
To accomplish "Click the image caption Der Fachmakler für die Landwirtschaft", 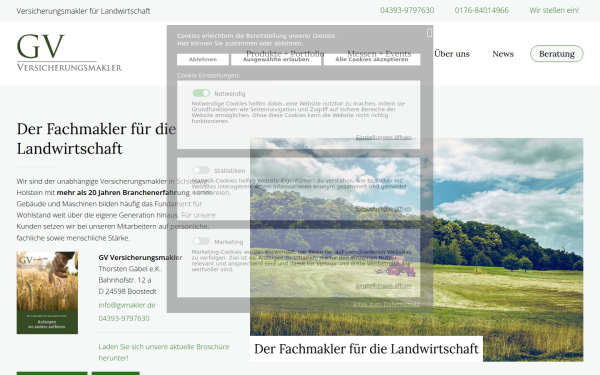I will 366,349.
